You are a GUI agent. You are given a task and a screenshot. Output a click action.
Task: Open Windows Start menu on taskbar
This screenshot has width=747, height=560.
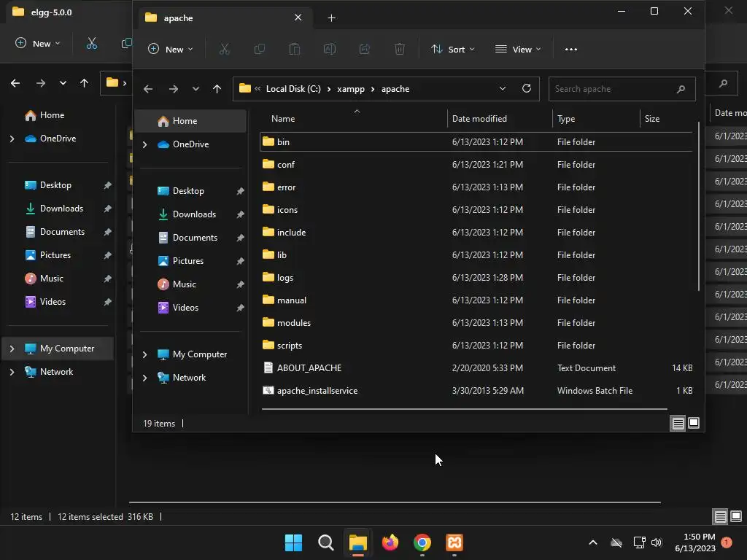293,542
